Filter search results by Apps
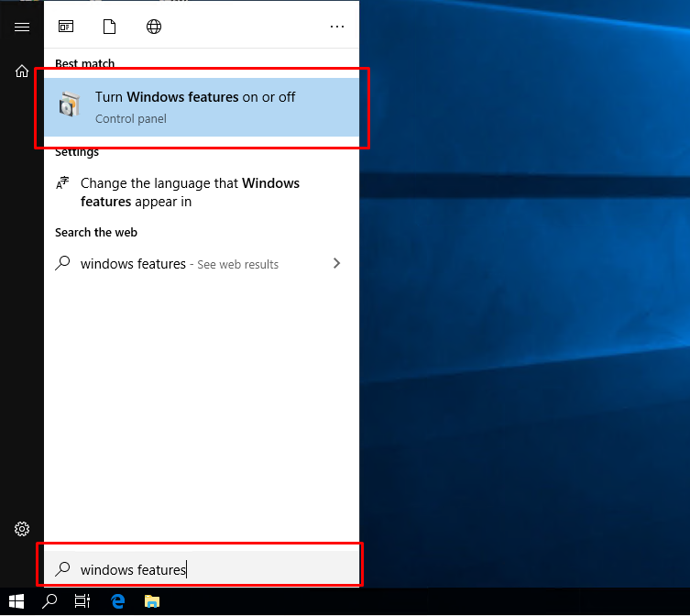This screenshot has width=690, height=616. 66,27
